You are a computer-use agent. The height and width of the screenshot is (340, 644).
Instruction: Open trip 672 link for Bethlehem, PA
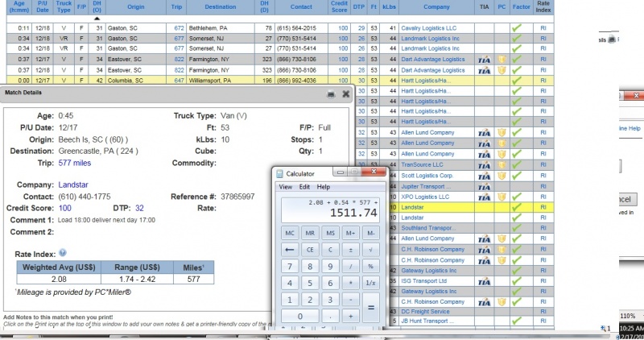click(x=179, y=28)
